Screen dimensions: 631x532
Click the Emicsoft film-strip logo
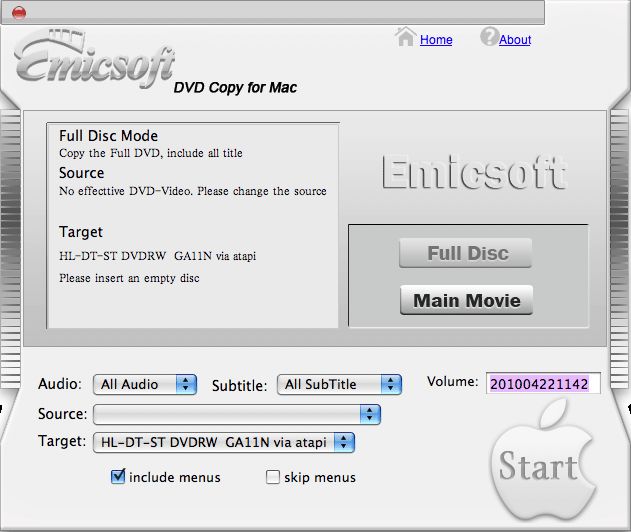95,58
